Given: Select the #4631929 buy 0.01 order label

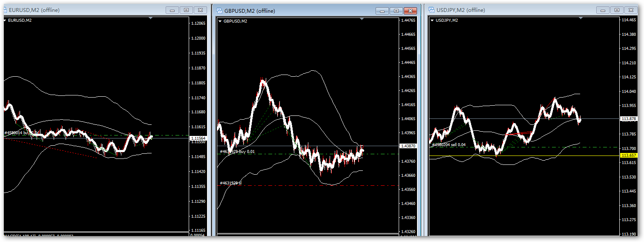Looking at the screenshot, I should click(x=237, y=151).
